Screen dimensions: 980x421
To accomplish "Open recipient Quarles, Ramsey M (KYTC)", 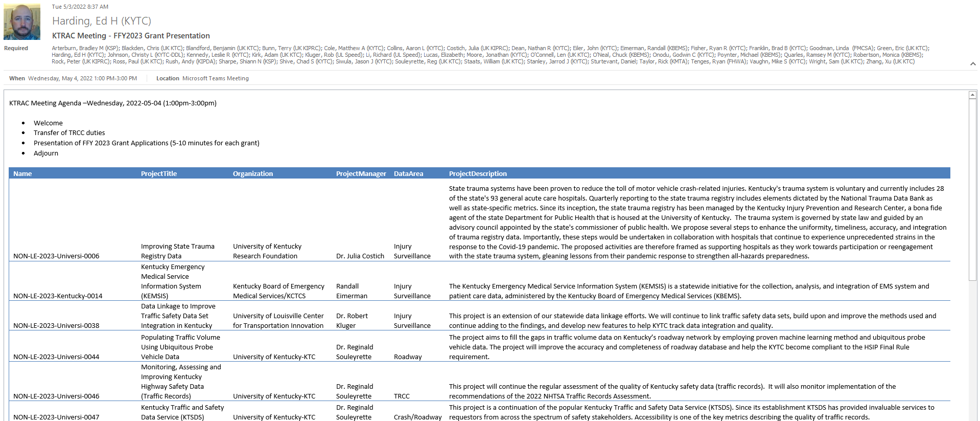I will coord(818,55).
